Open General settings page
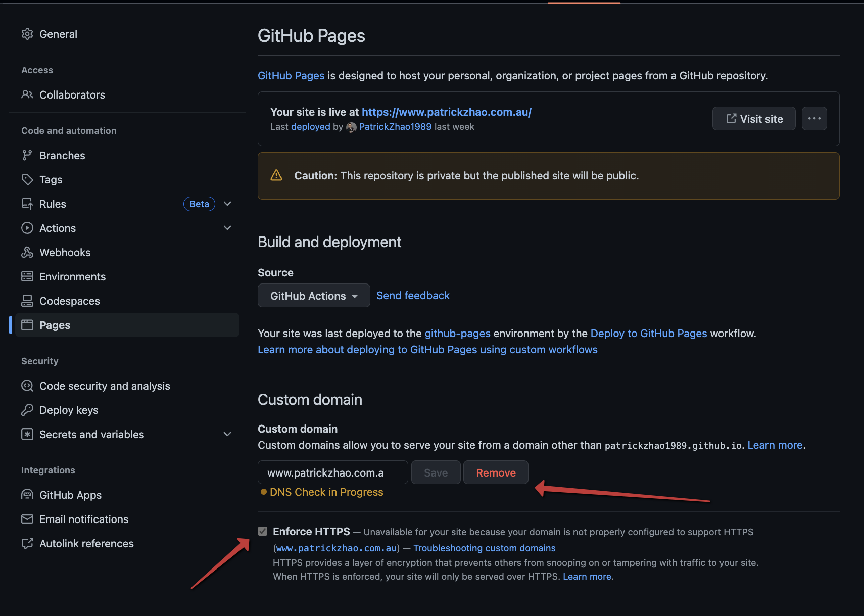The width and height of the screenshot is (864, 616). pos(127,34)
